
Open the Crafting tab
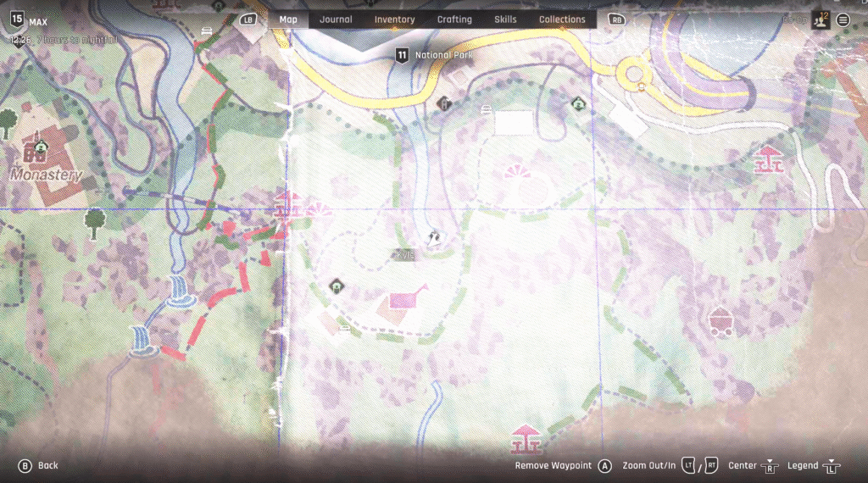(x=455, y=19)
